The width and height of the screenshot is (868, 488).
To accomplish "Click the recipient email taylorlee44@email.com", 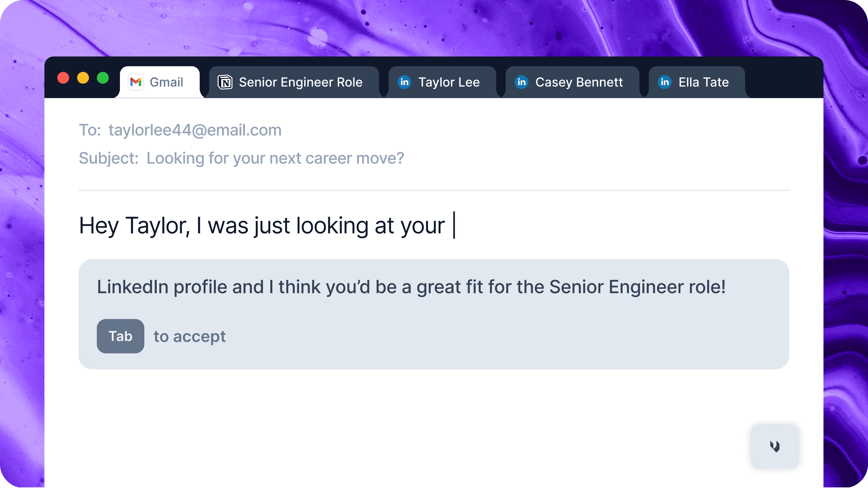I will 195,130.
